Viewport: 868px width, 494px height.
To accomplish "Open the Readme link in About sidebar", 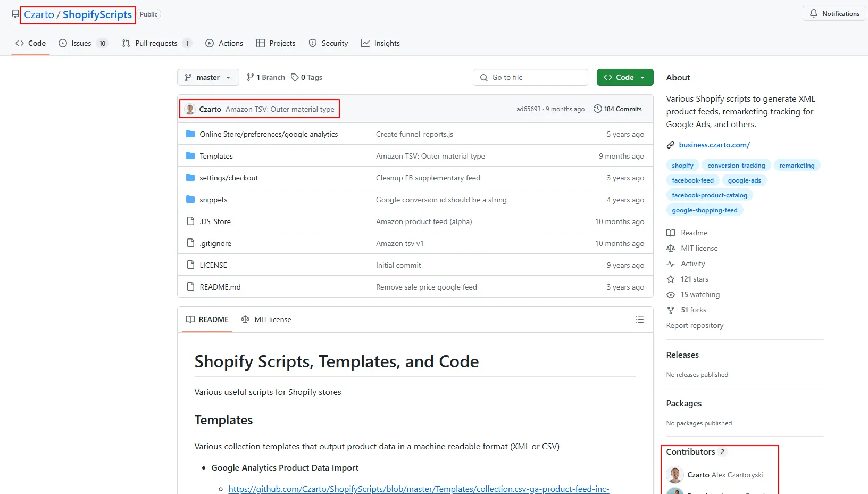I will point(687,233).
